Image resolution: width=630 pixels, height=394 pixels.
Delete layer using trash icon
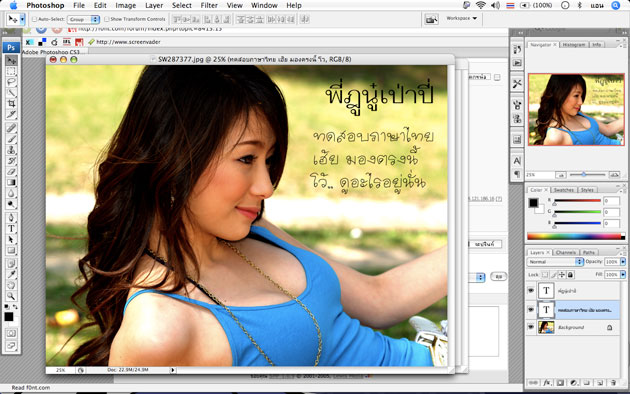click(x=613, y=383)
